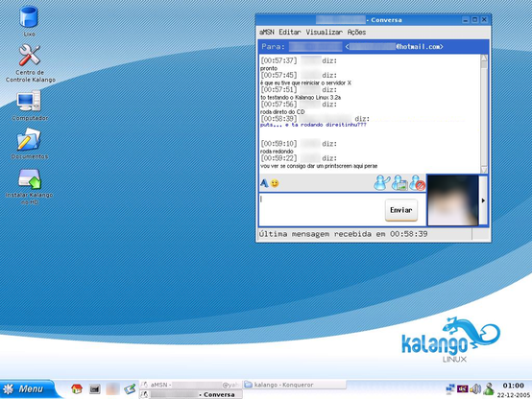Image resolution: width=532 pixels, height=399 pixels.
Task: Click the chat scrollbar down arrow
Action: click(484, 170)
